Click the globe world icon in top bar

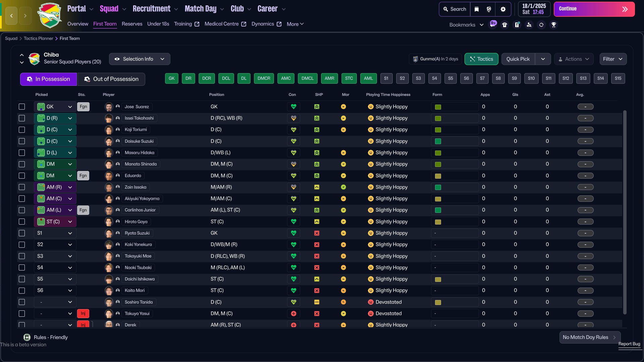(x=489, y=9)
